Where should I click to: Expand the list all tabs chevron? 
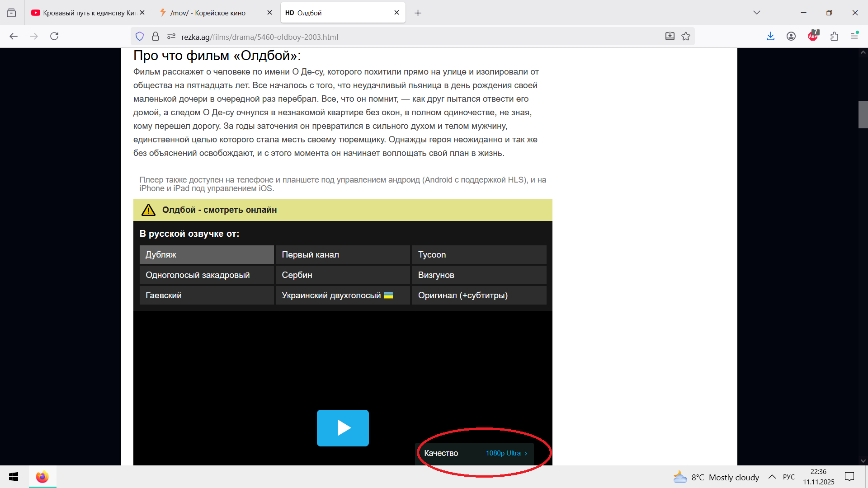click(756, 13)
